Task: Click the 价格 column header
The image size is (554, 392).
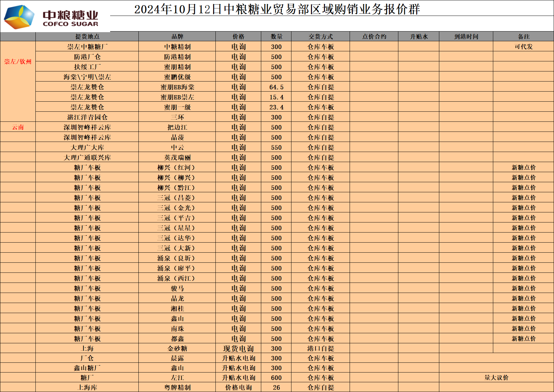Action: 238,37
